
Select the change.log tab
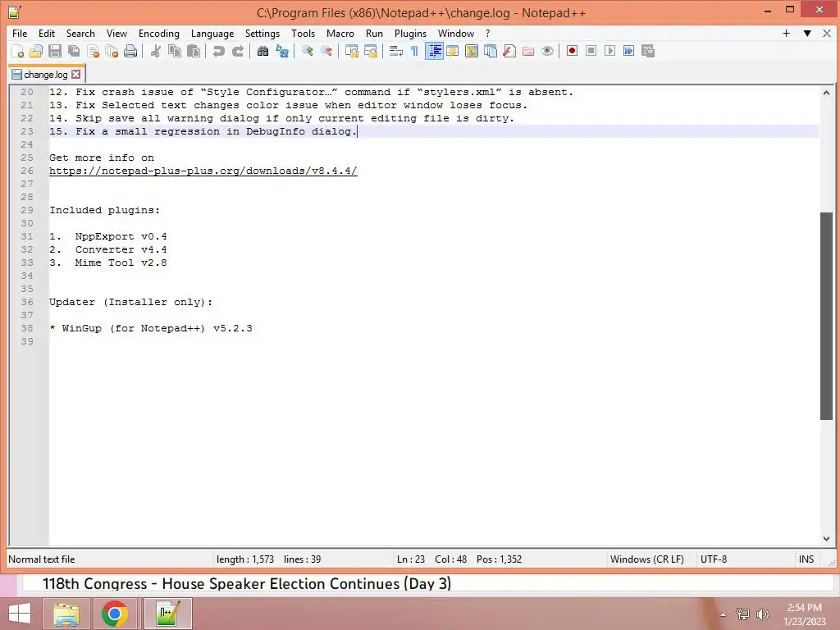coord(46,75)
